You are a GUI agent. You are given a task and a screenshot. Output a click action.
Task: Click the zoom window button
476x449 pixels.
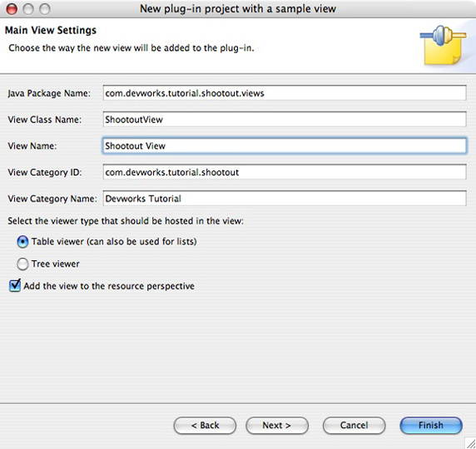45,9
